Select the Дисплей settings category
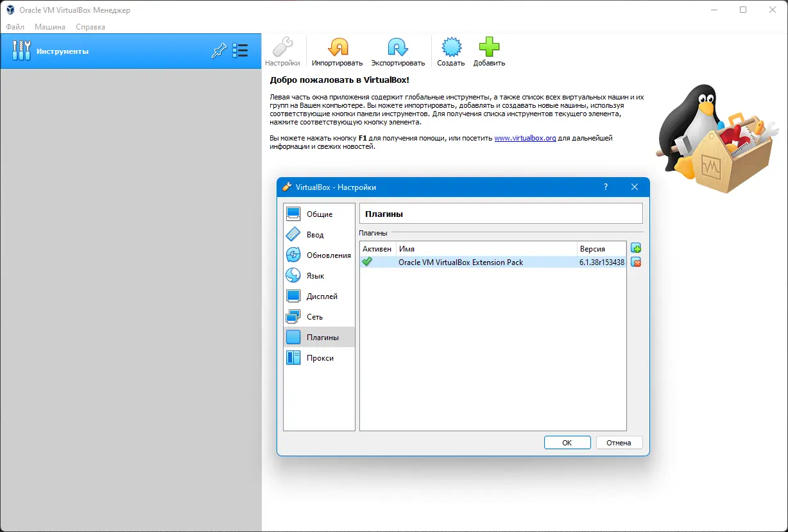Image resolution: width=788 pixels, height=532 pixels. point(319,296)
